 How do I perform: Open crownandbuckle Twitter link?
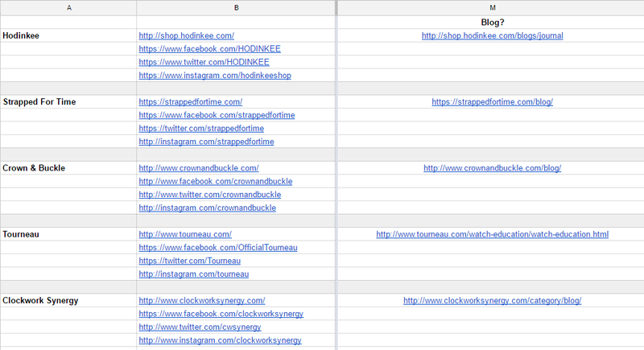(x=210, y=195)
